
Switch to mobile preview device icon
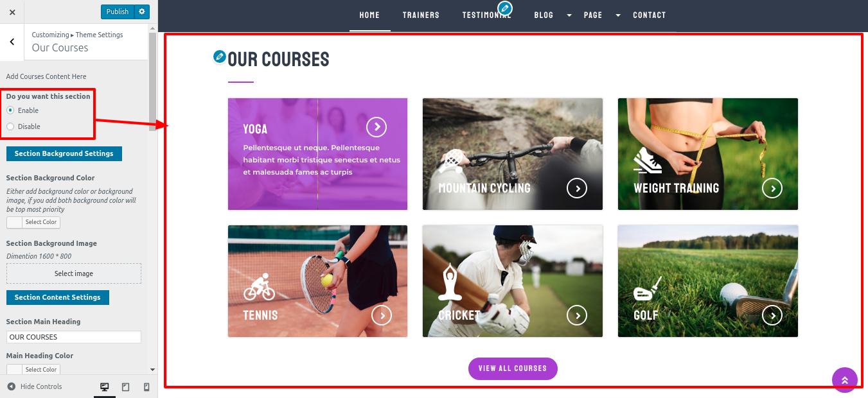146,387
